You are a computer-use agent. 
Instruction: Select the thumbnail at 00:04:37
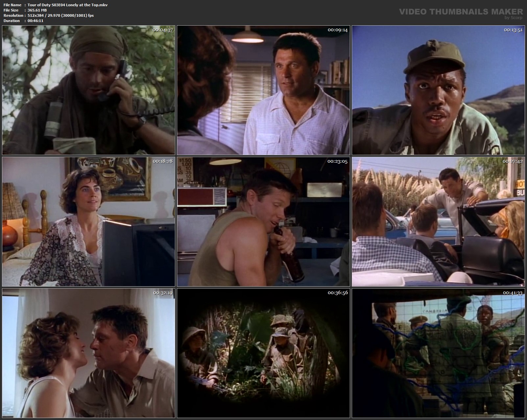point(88,90)
